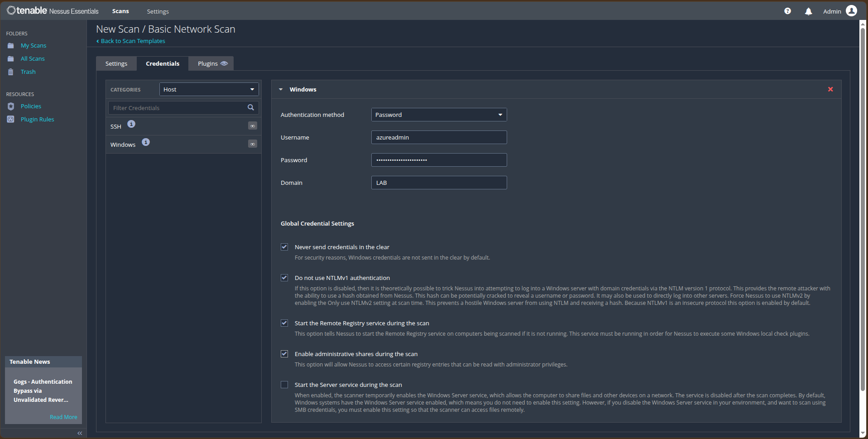Click the My Scans folder icon

pyautogui.click(x=11, y=46)
